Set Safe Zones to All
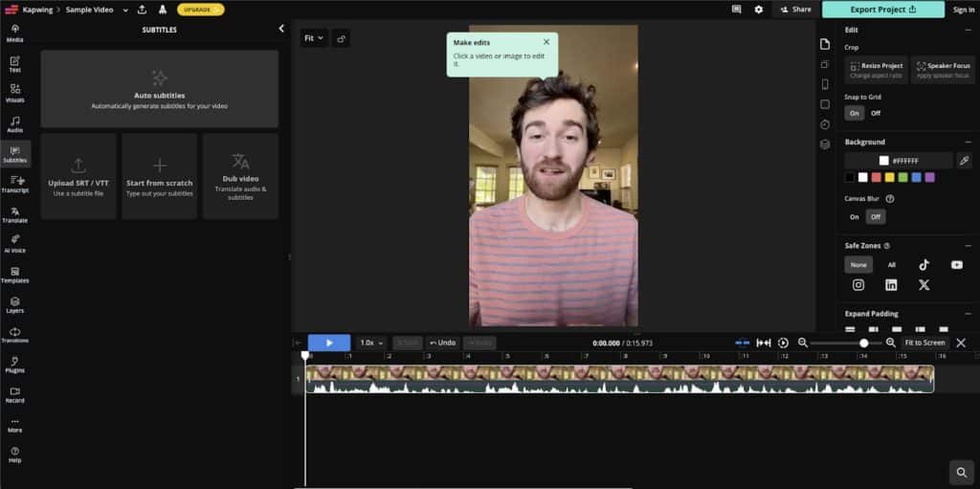980x489 pixels. click(x=891, y=264)
